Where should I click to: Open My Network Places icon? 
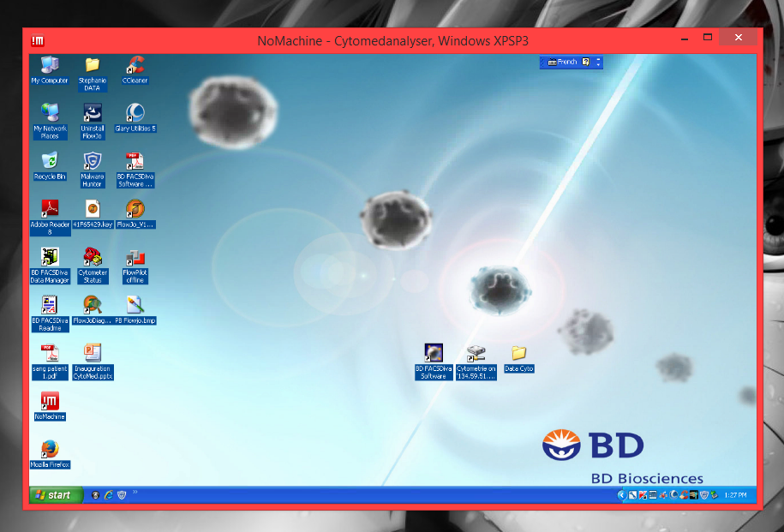50,122
